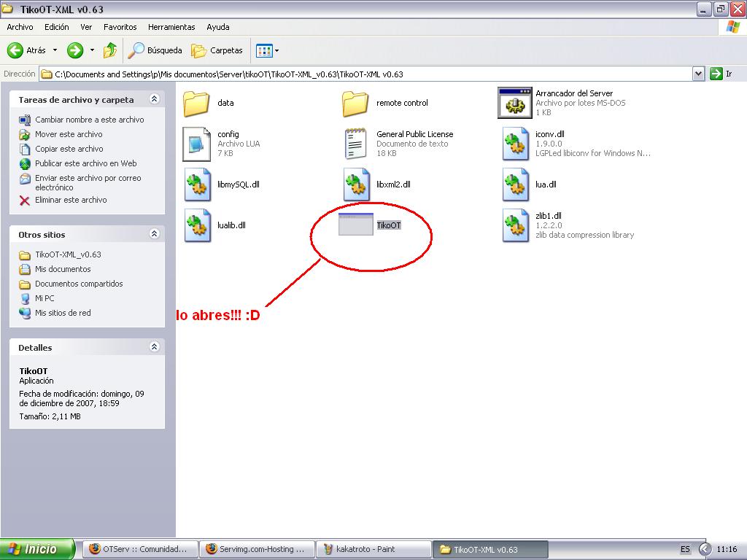
Task: Open the Edición menu
Action: click(57, 27)
